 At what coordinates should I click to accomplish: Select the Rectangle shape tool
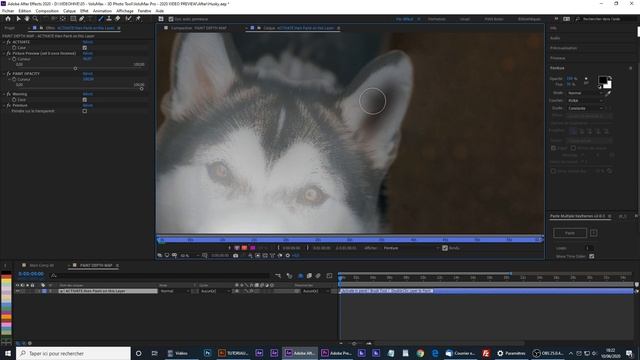tap(73, 19)
